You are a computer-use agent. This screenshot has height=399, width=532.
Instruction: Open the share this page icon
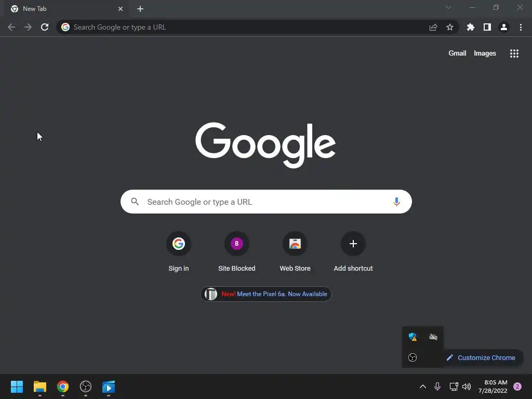[x=433, y=27]
